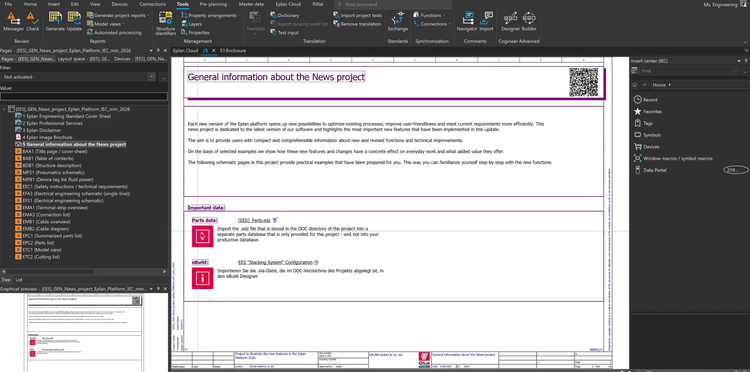Click Remove translation
This screenshot has width=750, height=372.
point(357,24)
